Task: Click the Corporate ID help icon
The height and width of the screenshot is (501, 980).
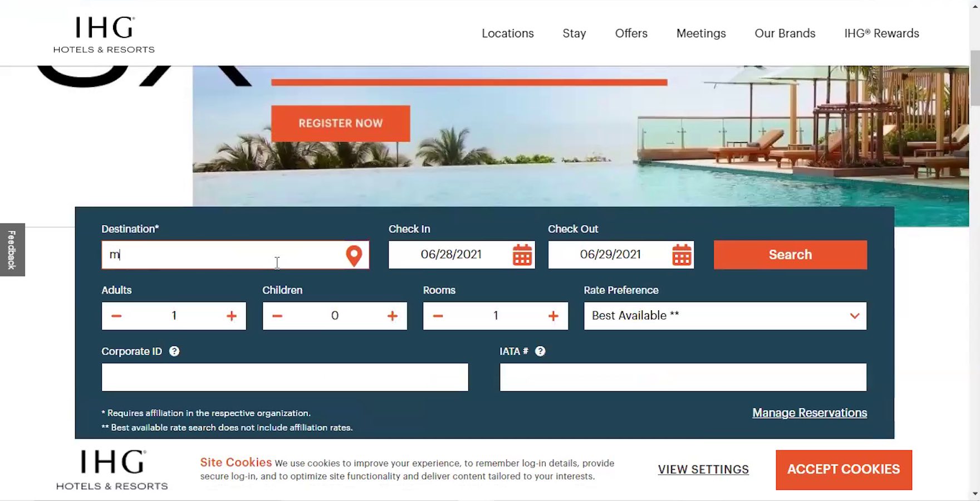Action: pos(174,351)
